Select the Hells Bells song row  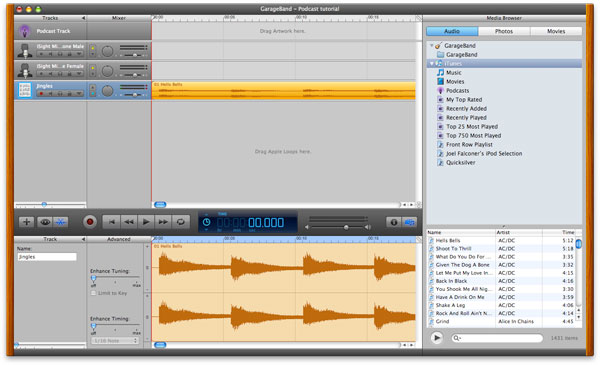(x=501, y=241)
